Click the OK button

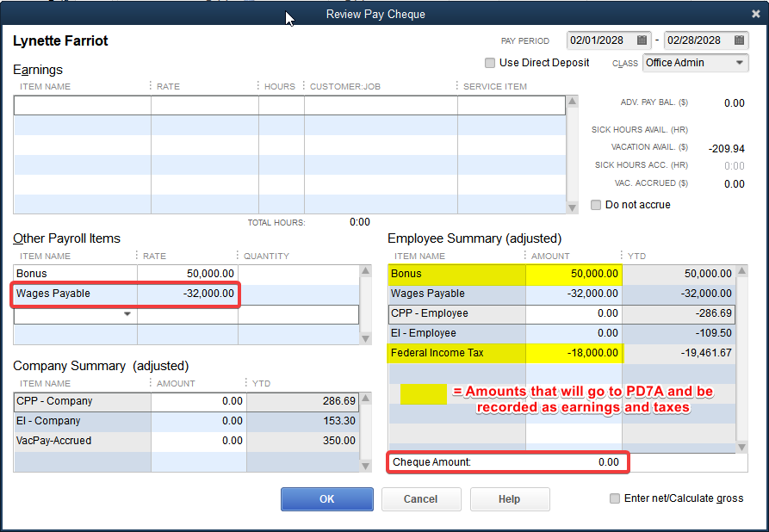pyautogui.click(x=327, y=499)
